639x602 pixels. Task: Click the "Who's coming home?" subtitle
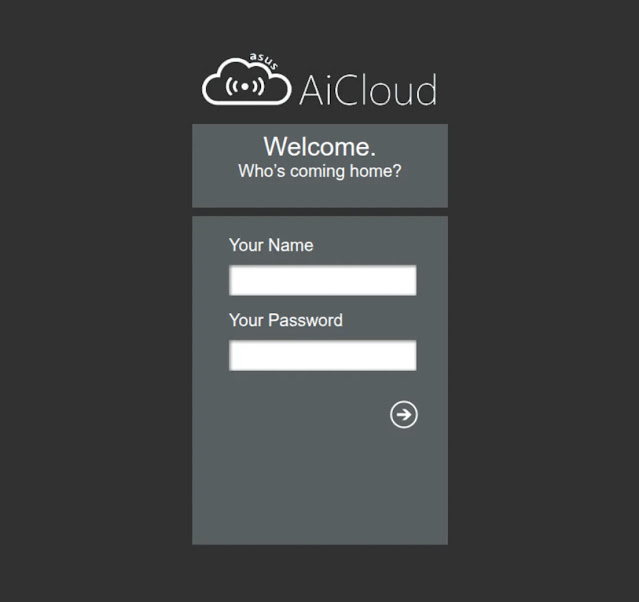(x=320, y=171)
